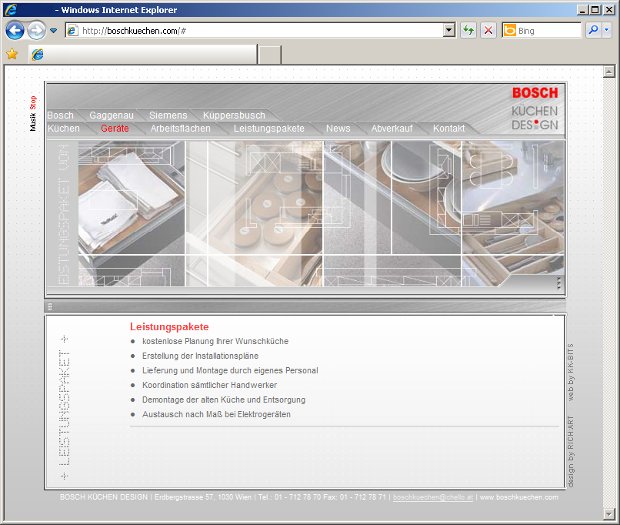Click the browser Forward arrow button
Image resolution: width=620 pixels, height=525 pixels.
(x=36, y=30)
